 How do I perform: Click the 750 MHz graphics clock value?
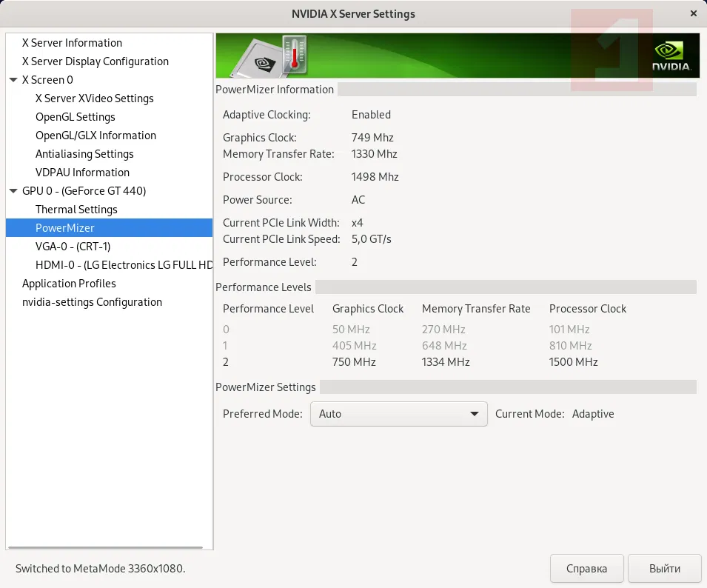(354, 362)
